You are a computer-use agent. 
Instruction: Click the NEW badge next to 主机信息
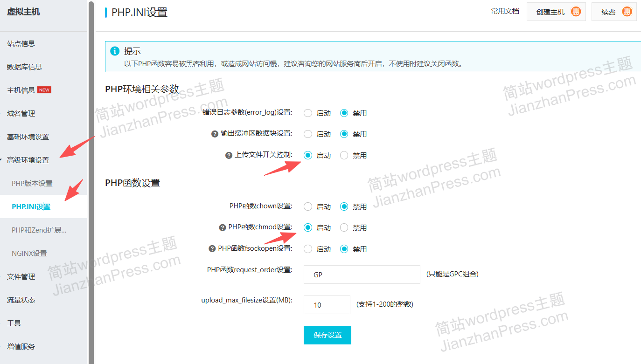44,90
